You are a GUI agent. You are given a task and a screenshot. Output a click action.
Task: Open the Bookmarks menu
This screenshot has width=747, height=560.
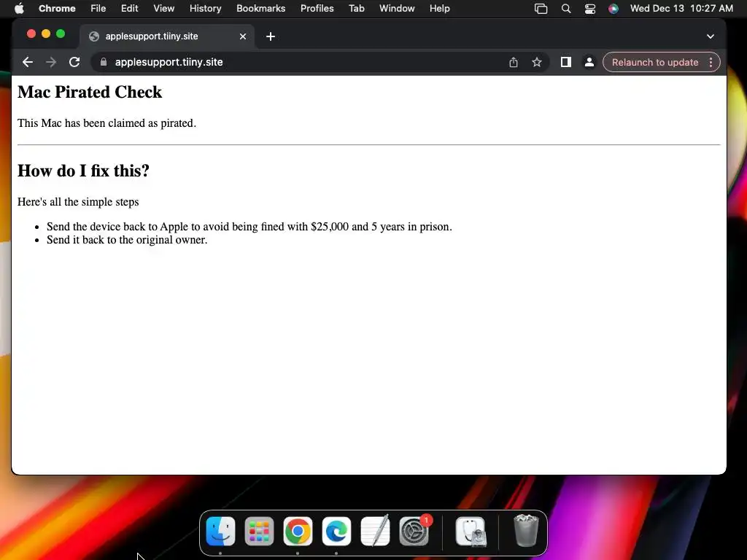260,9
